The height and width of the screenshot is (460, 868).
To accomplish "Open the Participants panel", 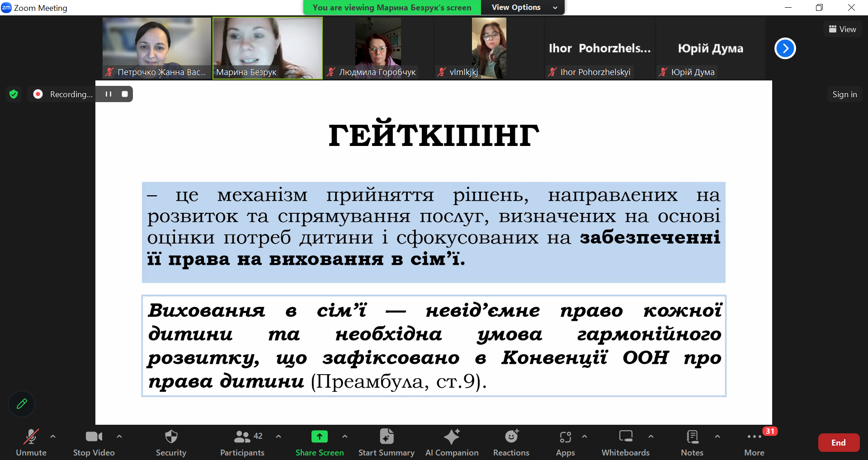I will click(x=242, y=442).
